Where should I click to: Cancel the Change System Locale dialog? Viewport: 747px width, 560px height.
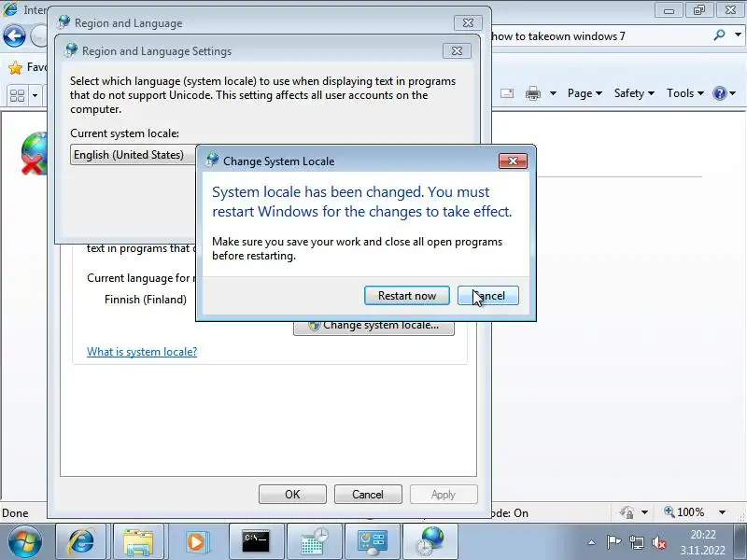[488, 296]
